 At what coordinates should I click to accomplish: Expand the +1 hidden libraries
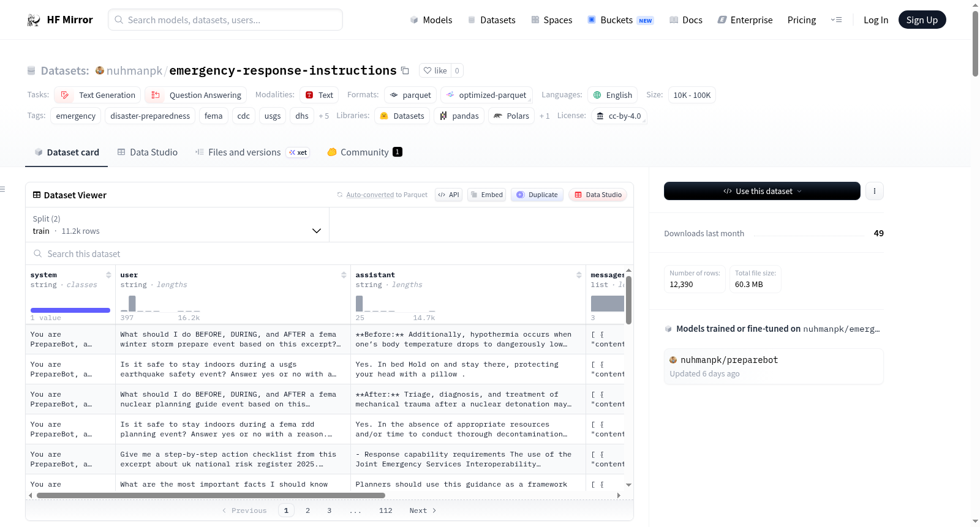[x=545, y=116]
